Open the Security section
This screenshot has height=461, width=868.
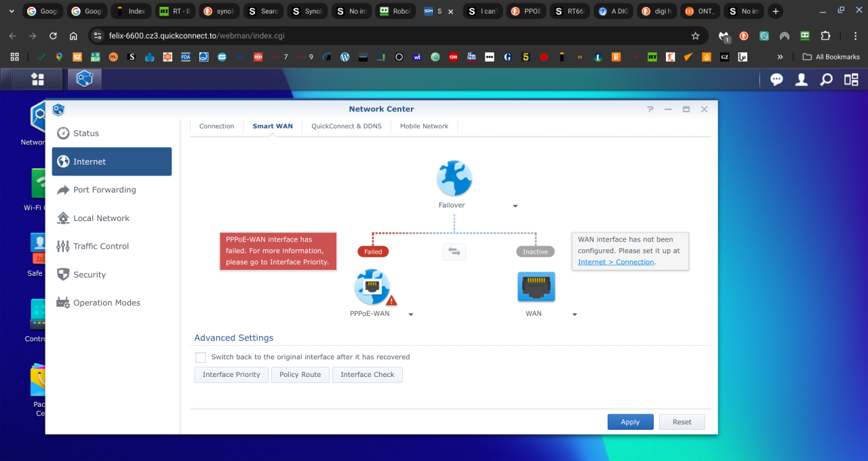click(x=90, y=275)
